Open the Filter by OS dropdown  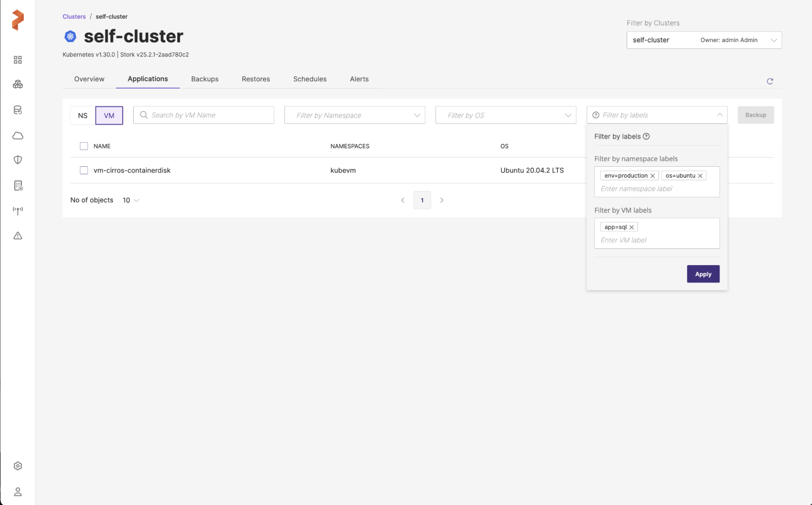(x=506, y=115)
